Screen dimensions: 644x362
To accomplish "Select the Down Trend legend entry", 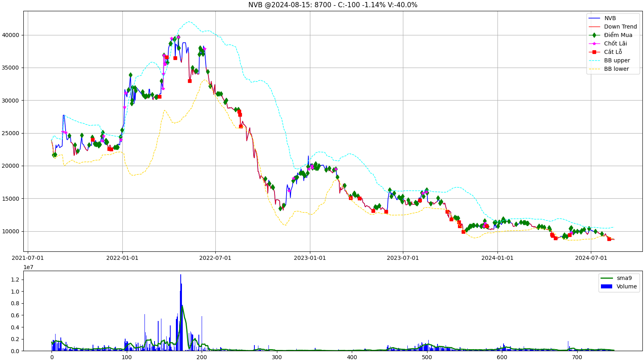I will click(x=613, y=27).
